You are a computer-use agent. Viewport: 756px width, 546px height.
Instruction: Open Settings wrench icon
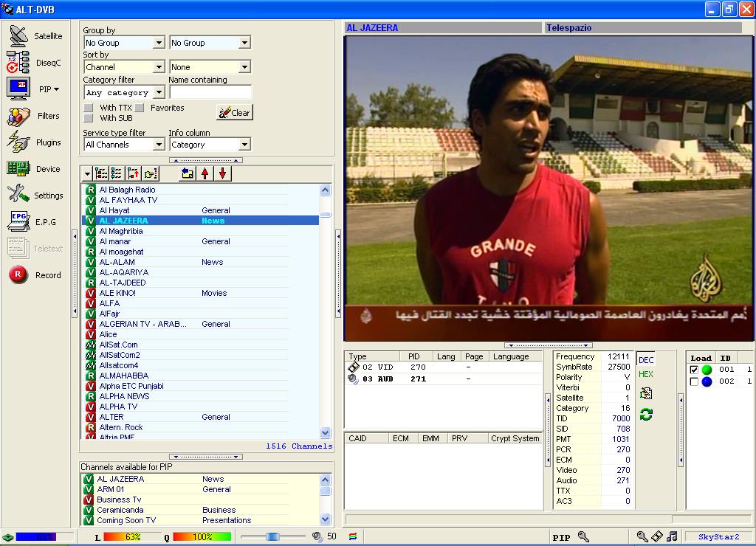tap(18, 195)
